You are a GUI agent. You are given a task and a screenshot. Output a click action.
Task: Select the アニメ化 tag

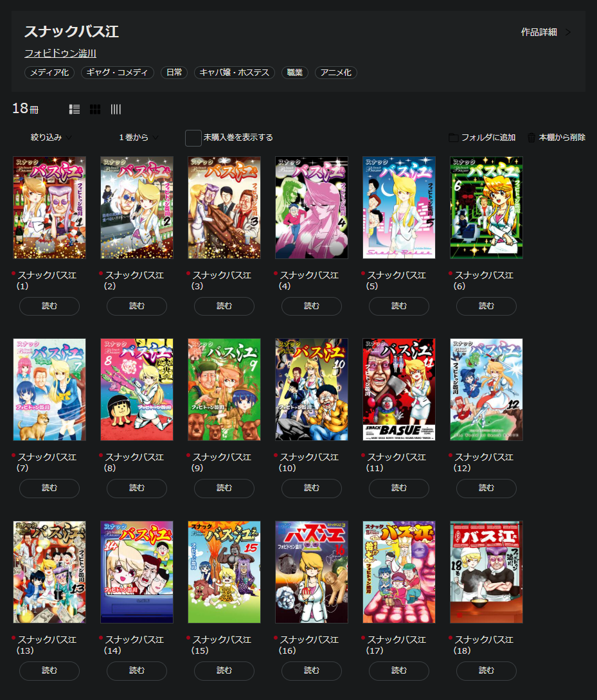335,73
